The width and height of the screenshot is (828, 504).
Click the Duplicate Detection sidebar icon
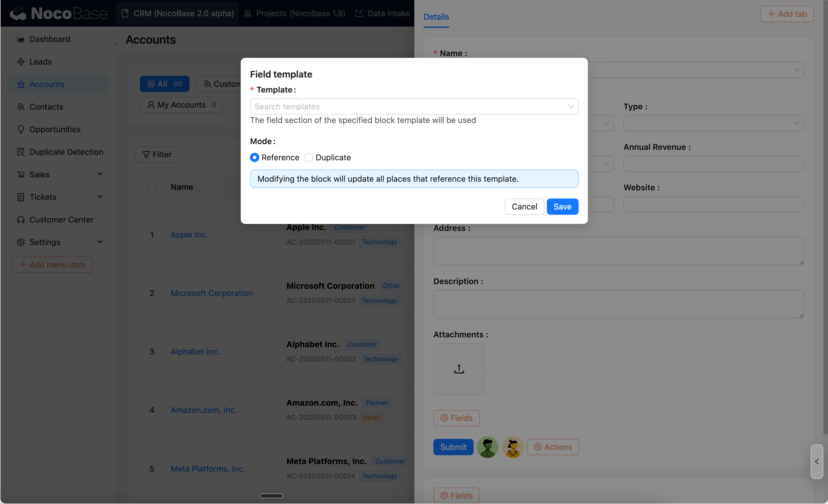[x=21, y=152]
